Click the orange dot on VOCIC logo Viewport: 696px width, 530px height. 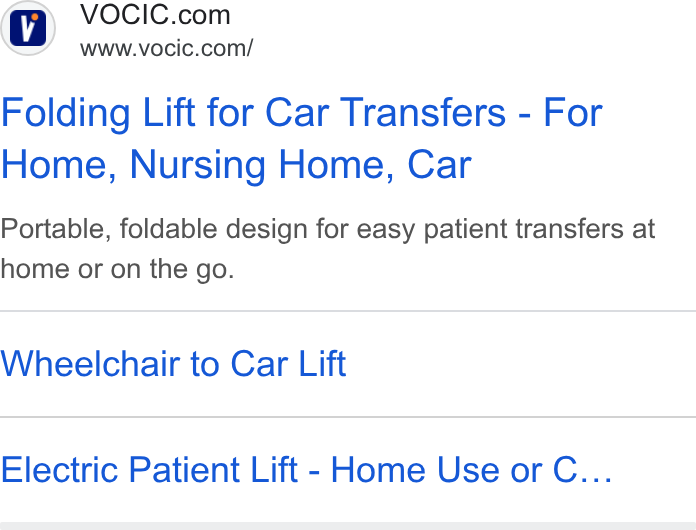tap(35, 18)
